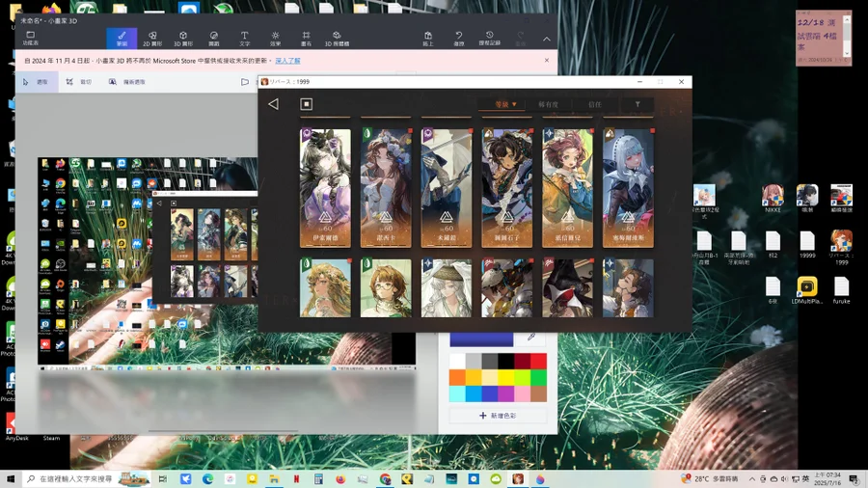Open the filter funnel in Reverse 1999
The height and width of the screenshot is (488, 868).
(x=637, y=104)
